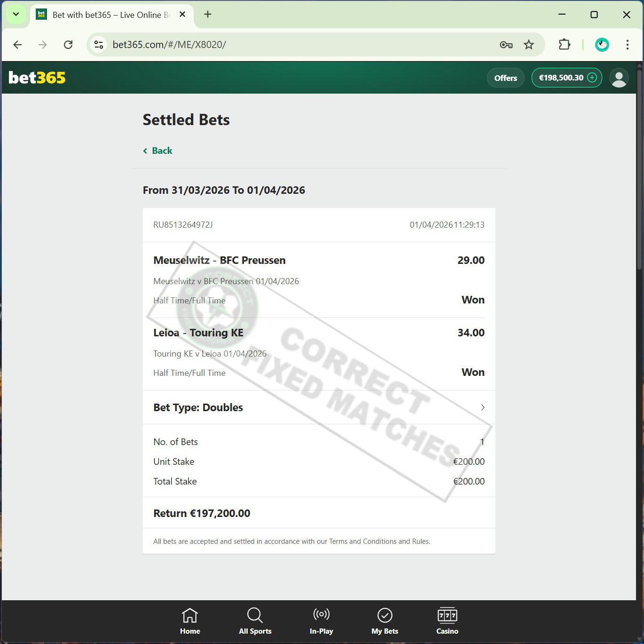Open the Casino section
This screenshot has width=644, height=644.
coord(447,621)
